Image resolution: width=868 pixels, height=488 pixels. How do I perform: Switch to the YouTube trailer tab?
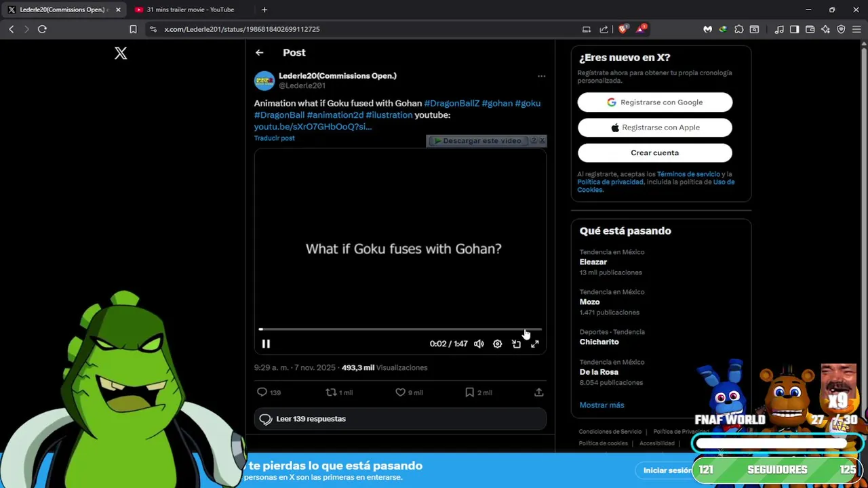click(190, 9)
